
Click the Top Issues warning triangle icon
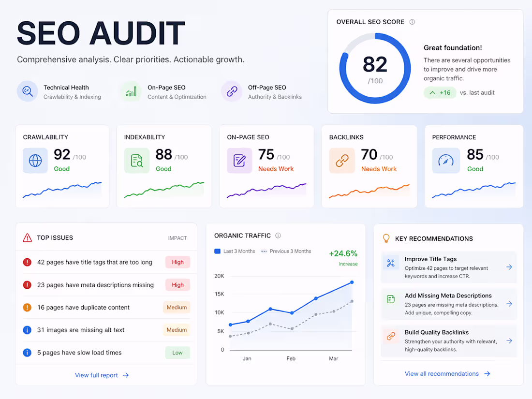coord(28,237)
